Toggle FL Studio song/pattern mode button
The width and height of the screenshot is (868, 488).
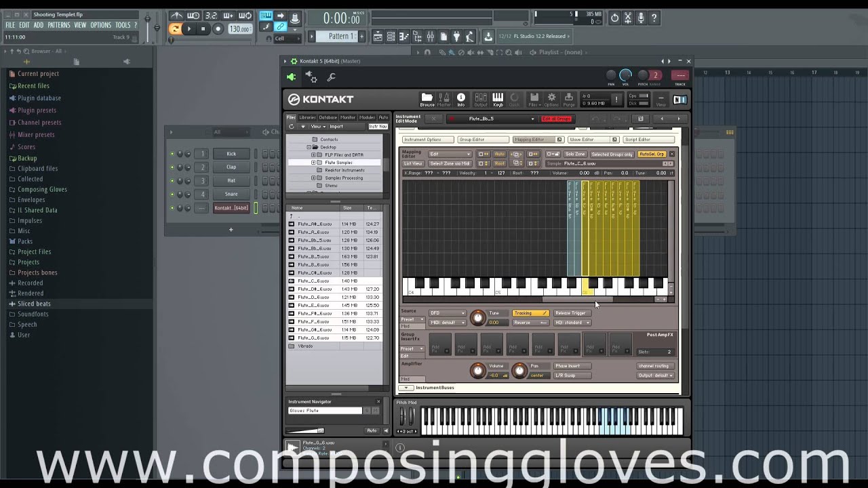click(175, 28)
